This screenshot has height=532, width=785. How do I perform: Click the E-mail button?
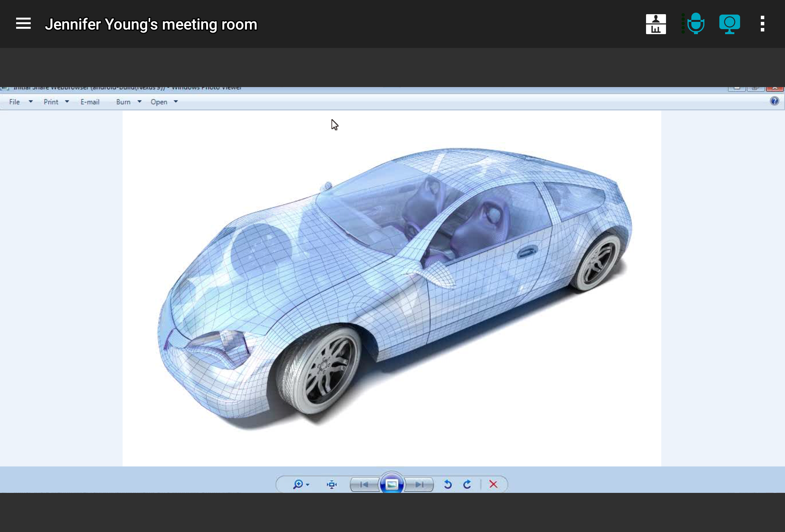(x=90, y=102)
